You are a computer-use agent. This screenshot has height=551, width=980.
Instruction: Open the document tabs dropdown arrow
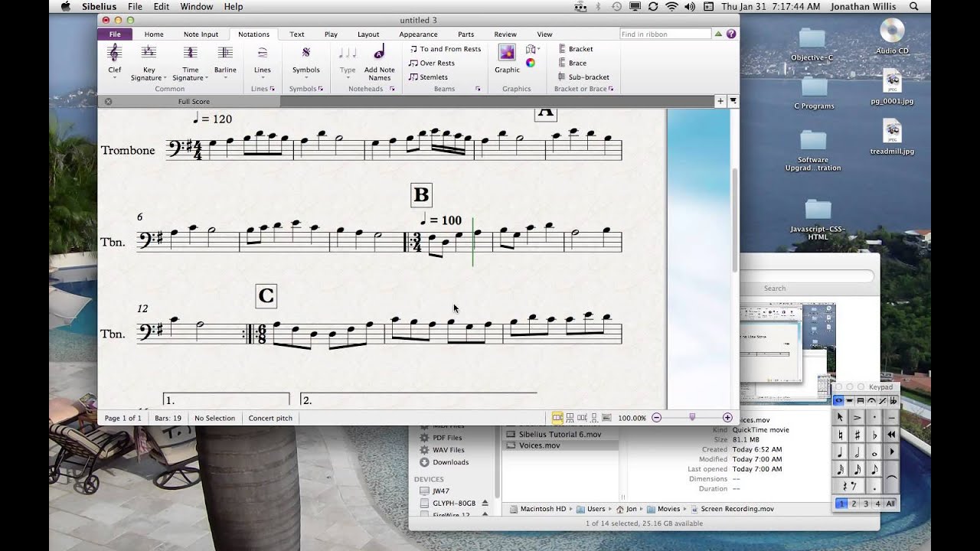pyautogui.click(x=733, y=101)
